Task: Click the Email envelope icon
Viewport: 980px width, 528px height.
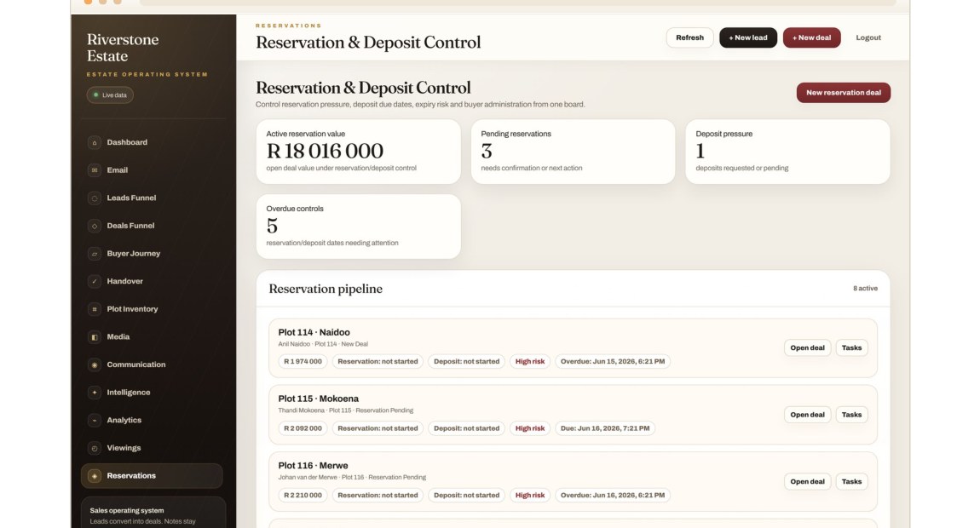Action: click(95, 170)
